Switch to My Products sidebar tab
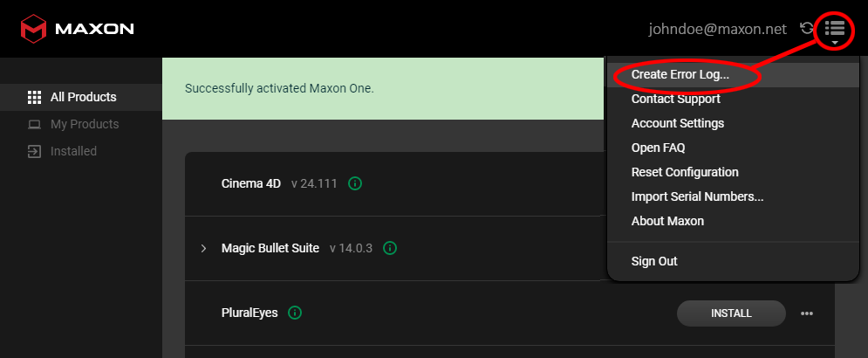Screen dimensions: 868x358 coord(73,124)
